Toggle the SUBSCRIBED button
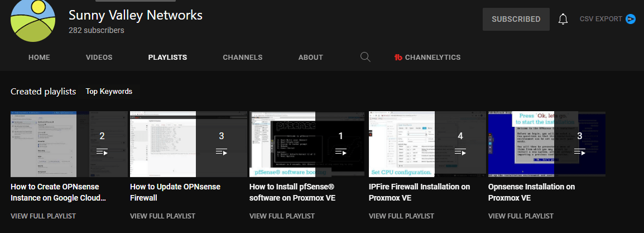 coord(516,20)
